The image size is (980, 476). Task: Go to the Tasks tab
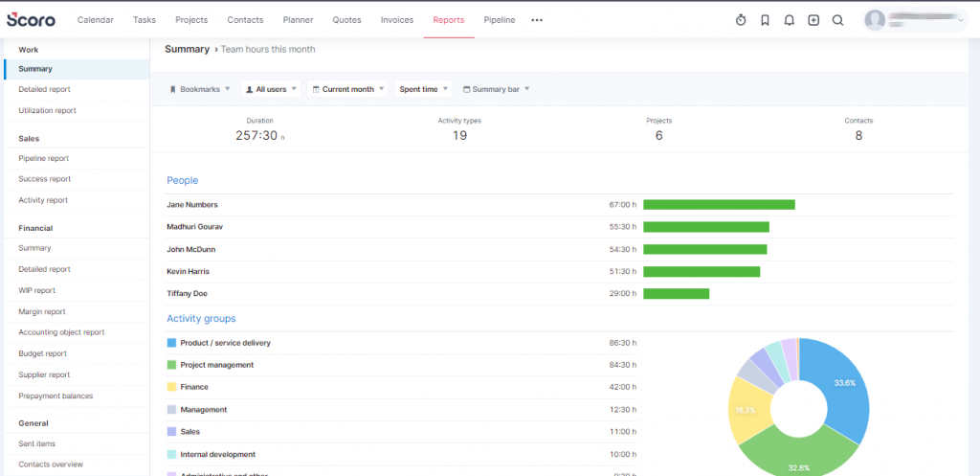tap(145, 20)
